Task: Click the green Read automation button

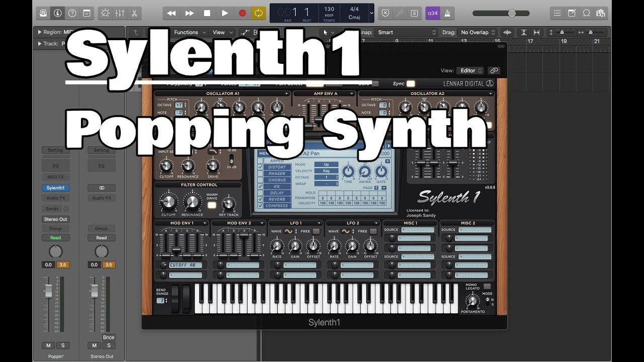Action: tap(55, 238)
